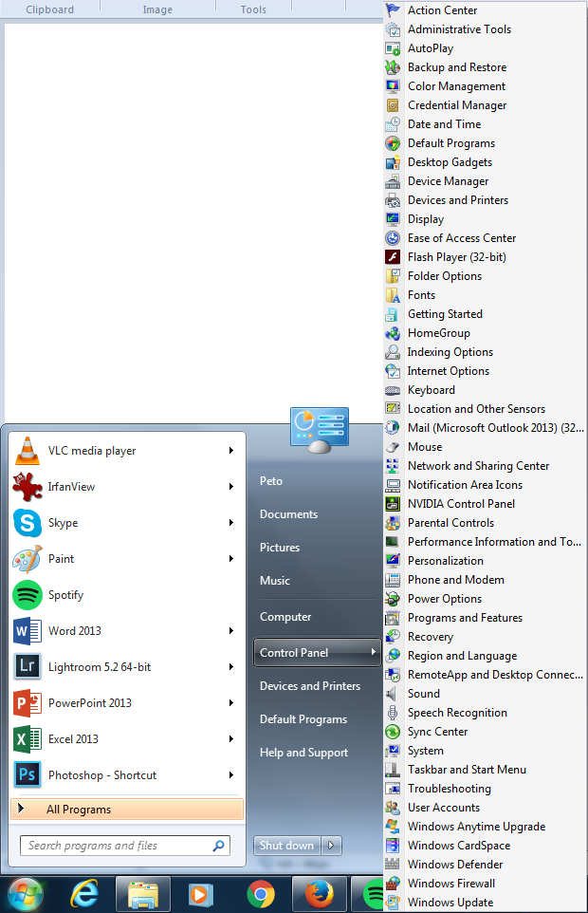Screen dimensions: 588x913
Task: Click the Sound speaker icon
Action: point(394,694)
